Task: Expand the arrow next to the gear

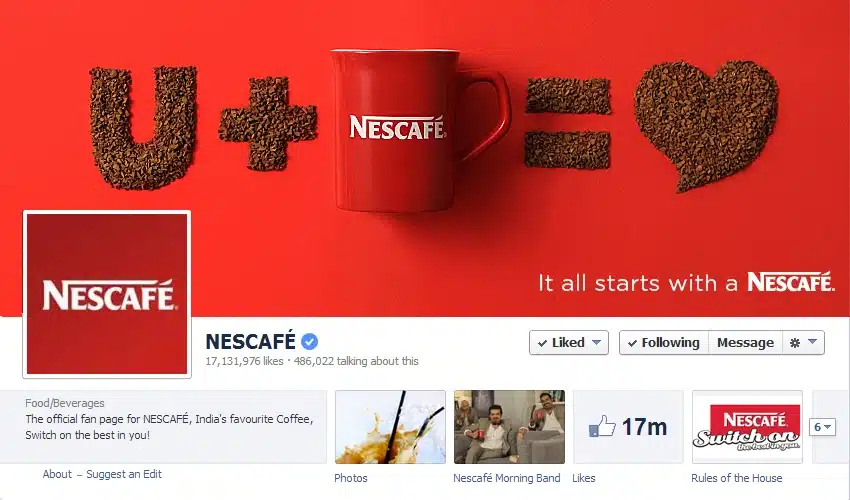Action: [812, 342]
